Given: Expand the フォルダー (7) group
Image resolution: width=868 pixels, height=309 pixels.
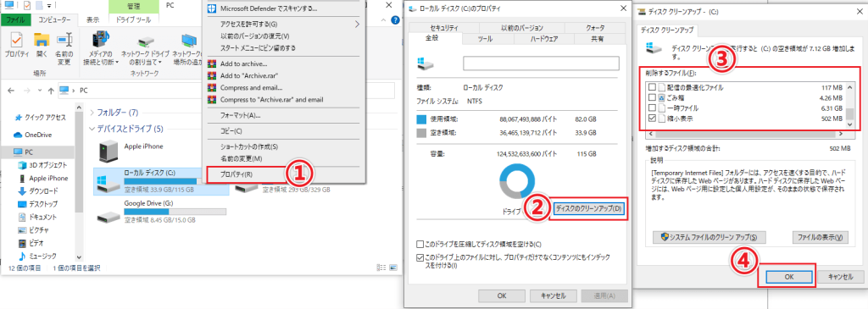Looking at the screenshot, I should [92, 113].
